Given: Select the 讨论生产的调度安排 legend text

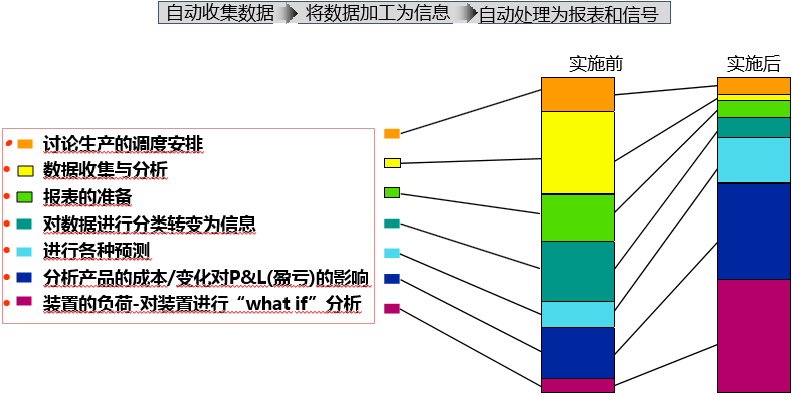Looking at the screenshot, I should point(123,144).
